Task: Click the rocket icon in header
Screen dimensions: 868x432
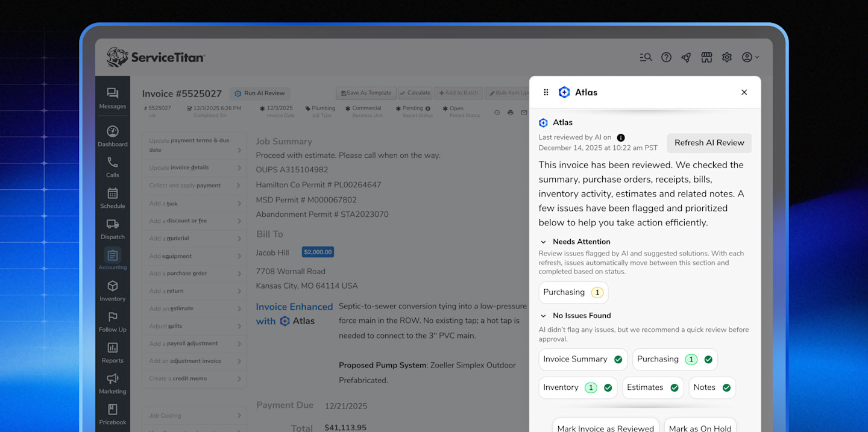Action: (x=686, y=57)
